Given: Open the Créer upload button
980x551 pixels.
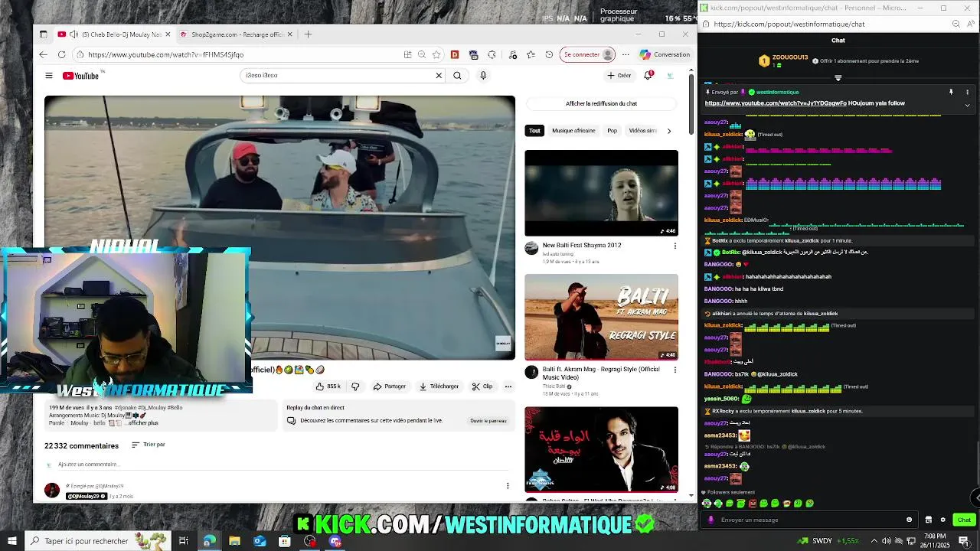Looking at the screenshot, I should 619,76.
